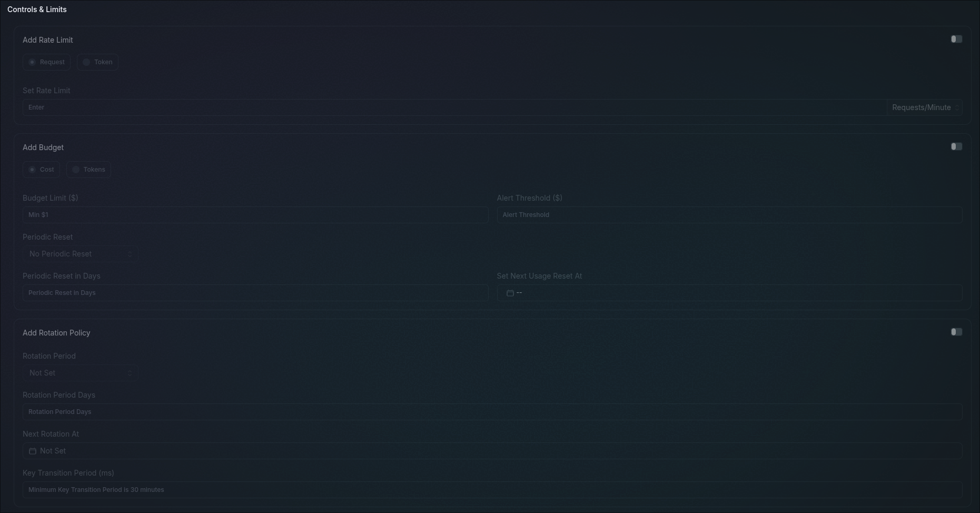Click the Key Transition Period (ms) label

point(68,473)
